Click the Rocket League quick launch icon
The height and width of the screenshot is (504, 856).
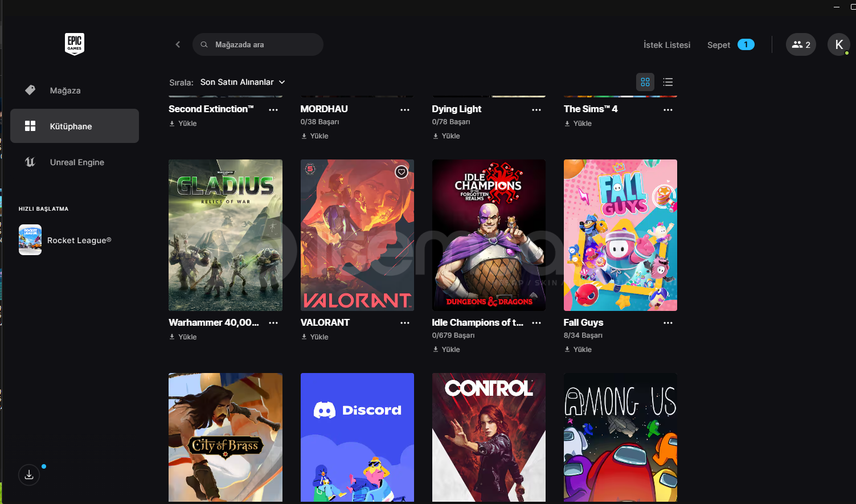coord(30,240)
